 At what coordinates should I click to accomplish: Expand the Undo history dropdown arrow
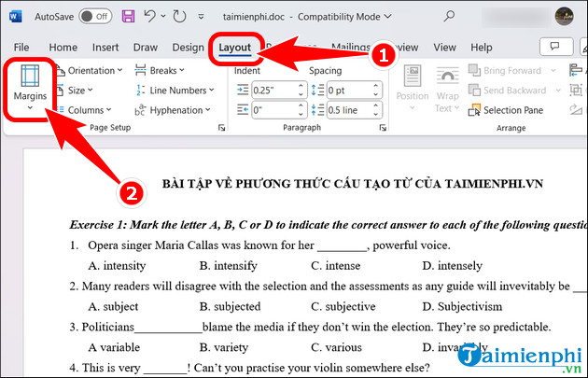163,16
